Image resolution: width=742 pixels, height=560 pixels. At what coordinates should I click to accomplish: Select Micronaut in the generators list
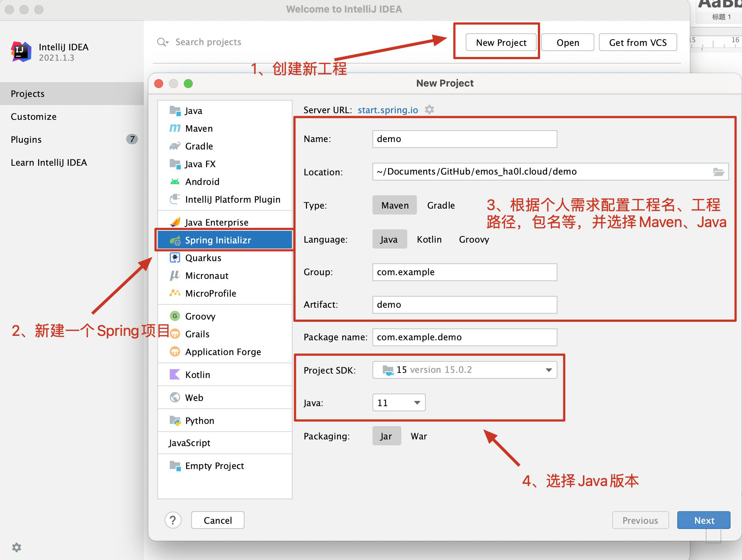pos(207,276)
